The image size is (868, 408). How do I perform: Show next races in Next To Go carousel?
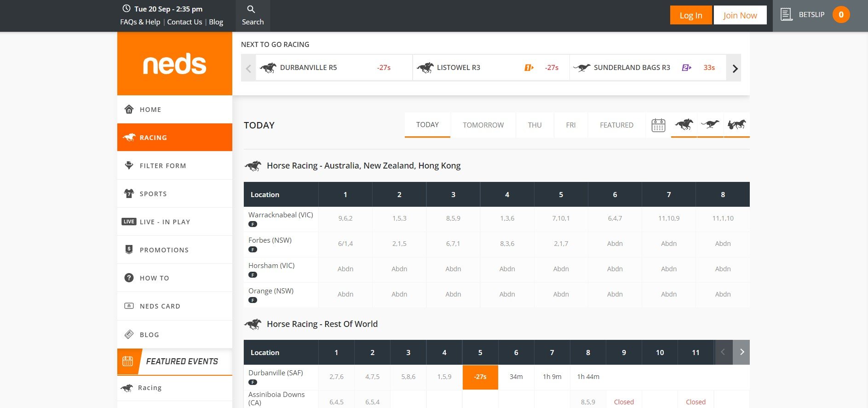pyautogui.click(x=735, y=69)
